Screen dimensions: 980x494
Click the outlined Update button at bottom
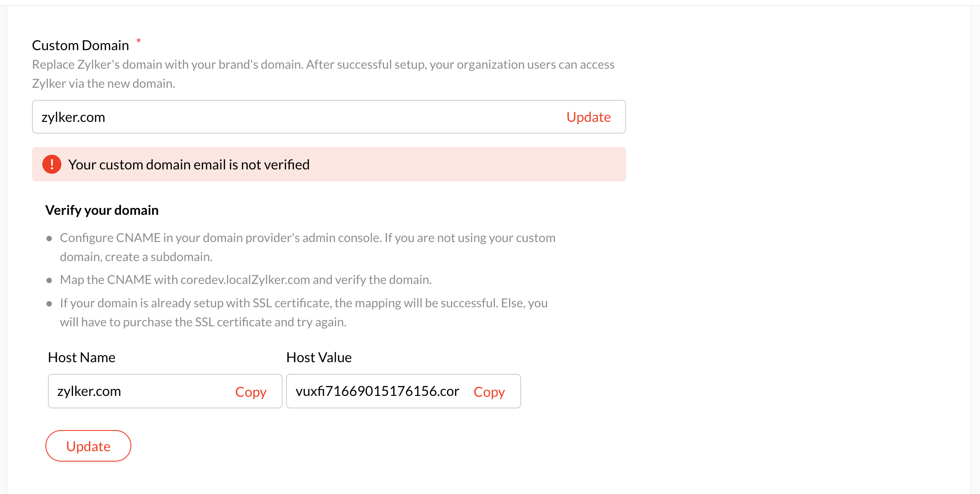(x=88, y=446)
